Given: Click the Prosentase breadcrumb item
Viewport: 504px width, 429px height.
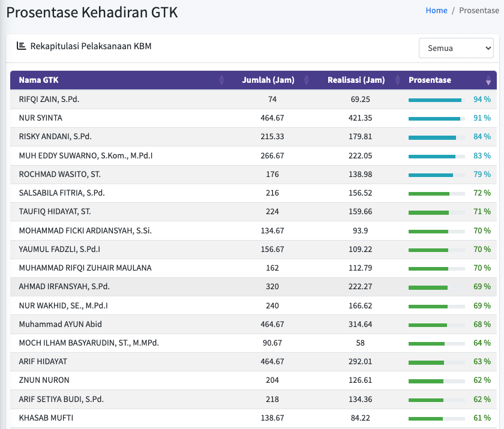Looking at the screenshot, I should pyautogui.click(x=479, y=11).
